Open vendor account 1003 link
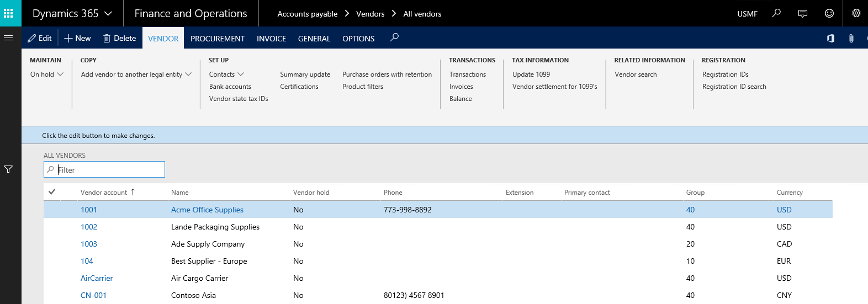 click(89, 244)
